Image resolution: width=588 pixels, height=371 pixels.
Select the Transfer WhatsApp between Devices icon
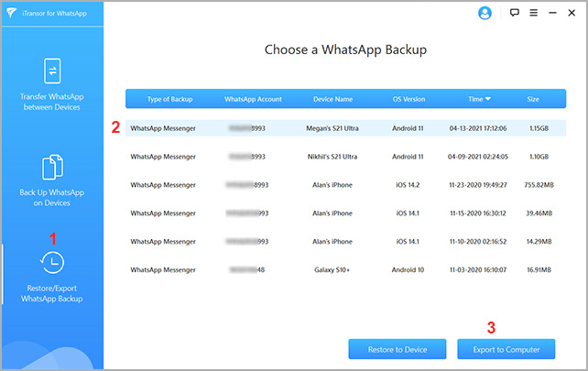click(x=52, y=71)
